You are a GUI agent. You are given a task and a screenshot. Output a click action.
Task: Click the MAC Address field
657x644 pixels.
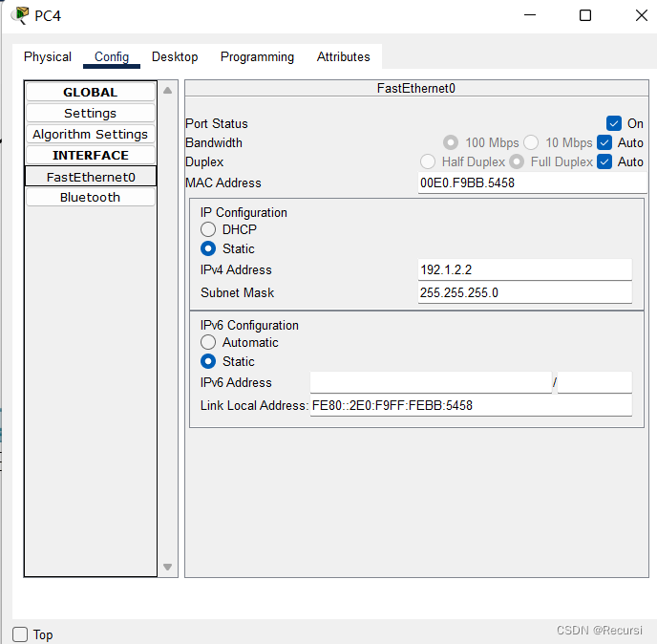tap(533, 182)
